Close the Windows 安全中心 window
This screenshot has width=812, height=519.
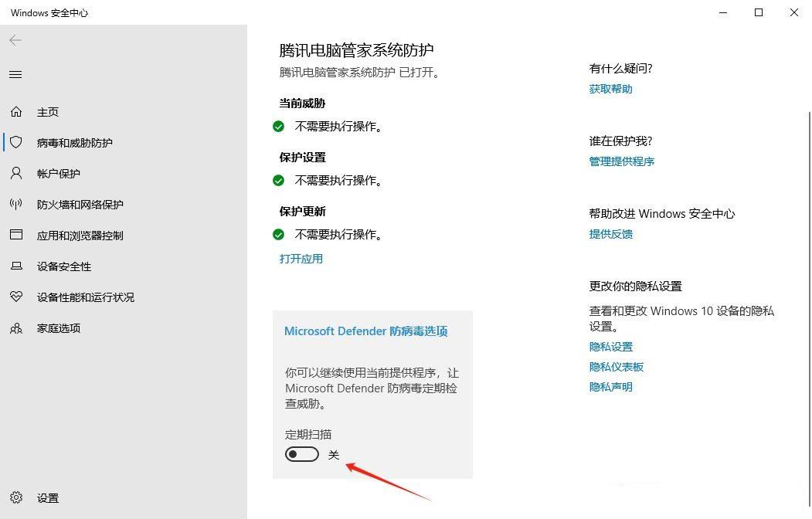point(794,12)
